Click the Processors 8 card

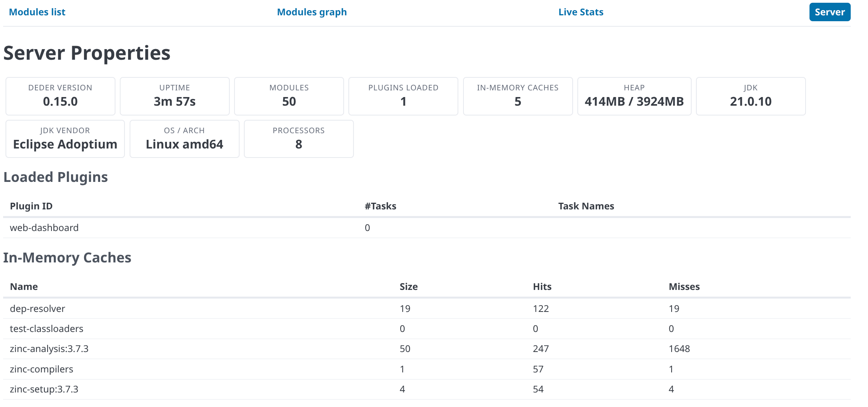coord(299,139)
